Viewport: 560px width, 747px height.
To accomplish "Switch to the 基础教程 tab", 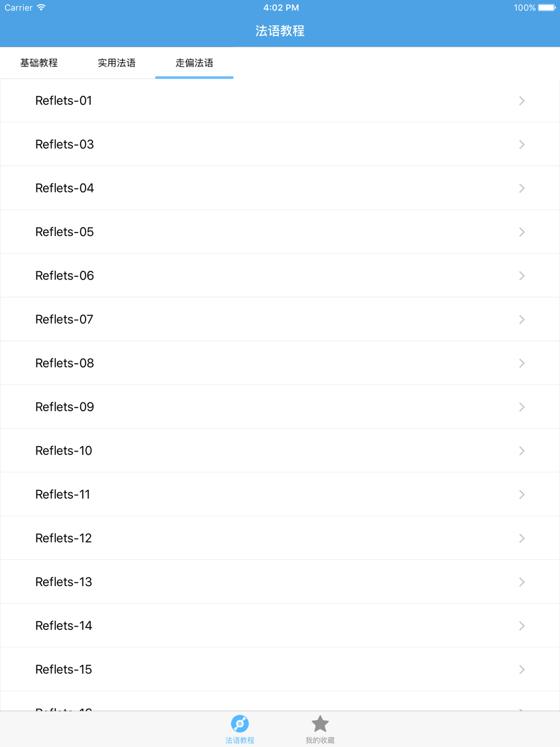I will 39,63.
